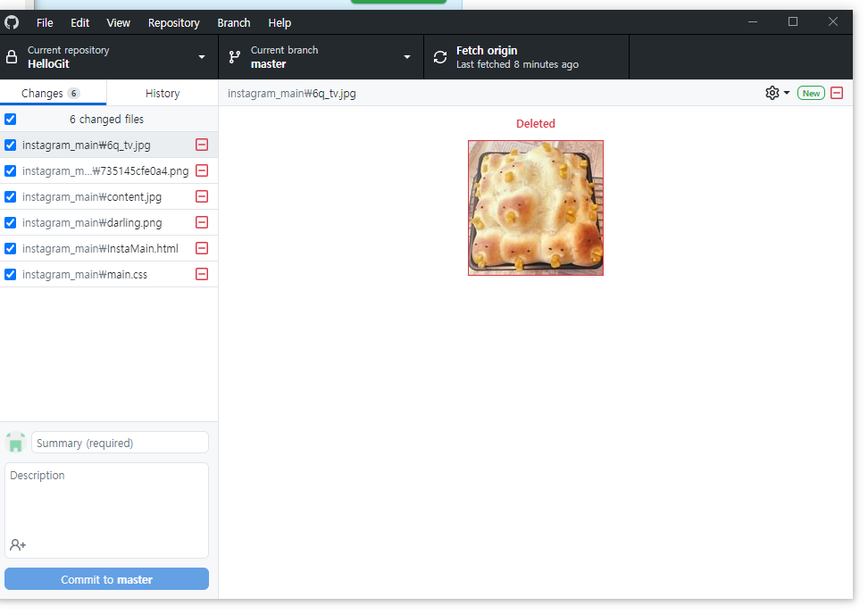Click the Summary input field

[120, 443]
